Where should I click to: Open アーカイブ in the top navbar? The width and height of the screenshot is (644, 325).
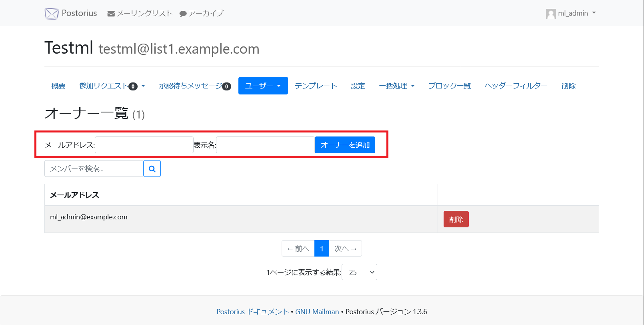202,14
